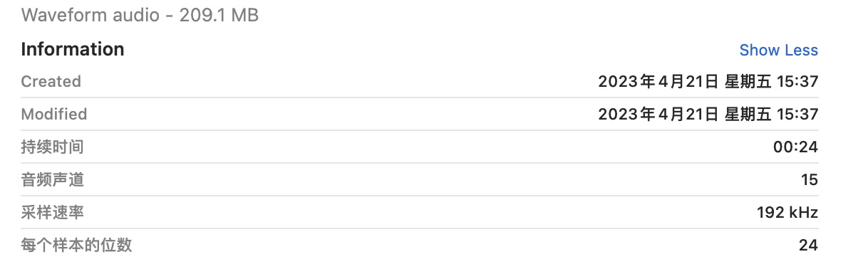
Task: Click the Waveform audio kind text
Action: coord(90,14)
